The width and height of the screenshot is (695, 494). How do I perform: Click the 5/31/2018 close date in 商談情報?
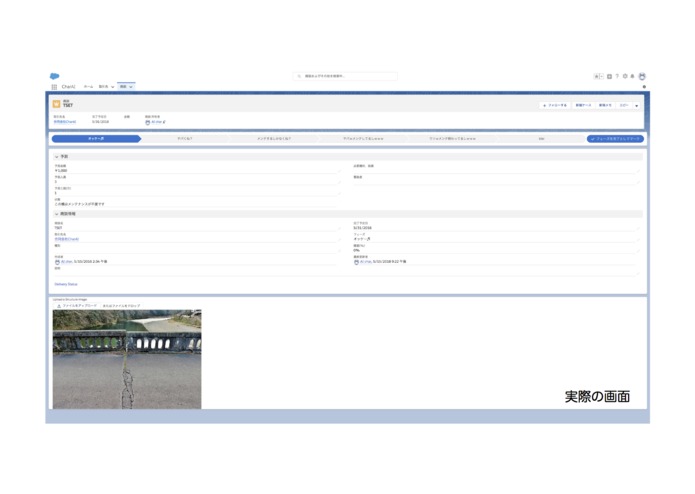tap(363, 228)
